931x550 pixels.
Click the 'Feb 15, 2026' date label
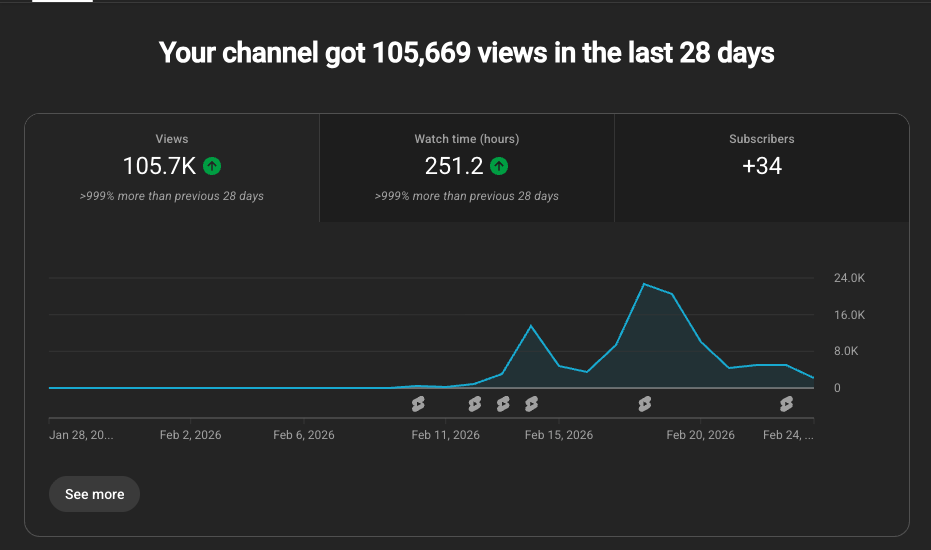pyautogui.click(x=559, y=435)
